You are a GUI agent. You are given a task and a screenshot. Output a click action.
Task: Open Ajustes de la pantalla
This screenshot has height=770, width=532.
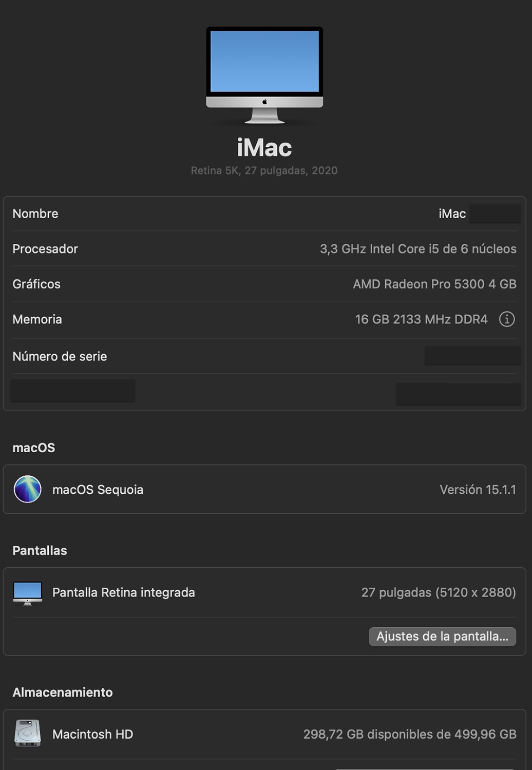coord(442,637)
